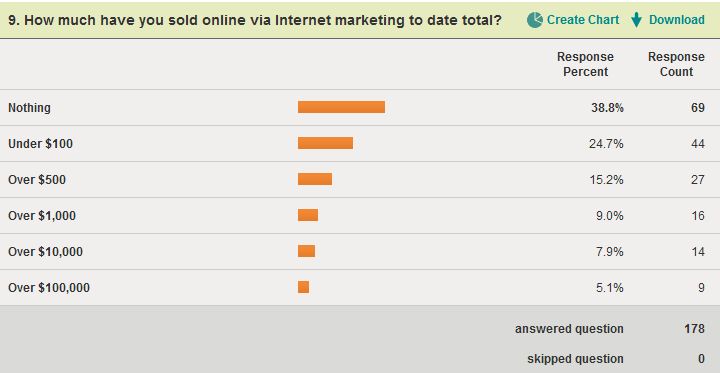Click the Over $1,000 bar

point(308,215)
